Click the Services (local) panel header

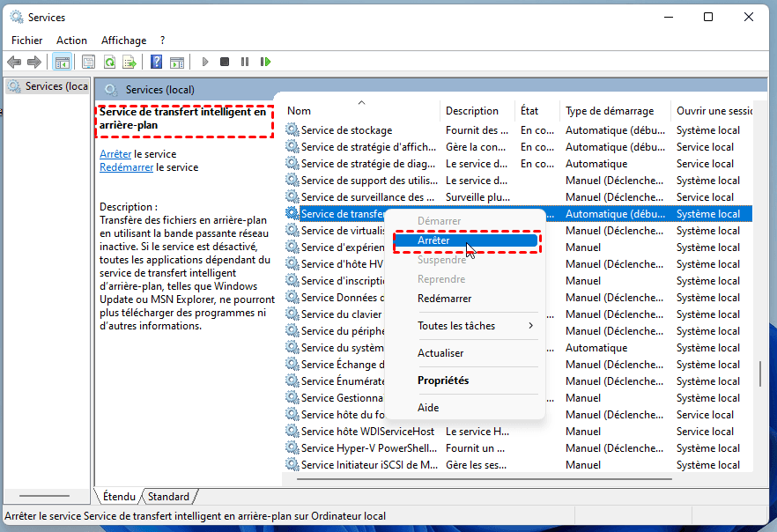point(431,90)
